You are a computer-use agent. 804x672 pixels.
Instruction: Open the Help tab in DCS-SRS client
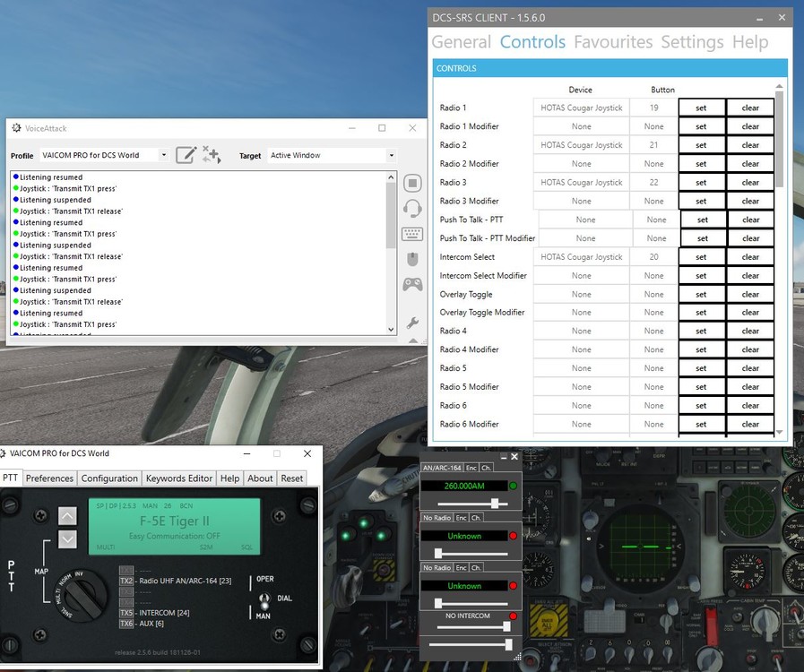pos(750,41)
